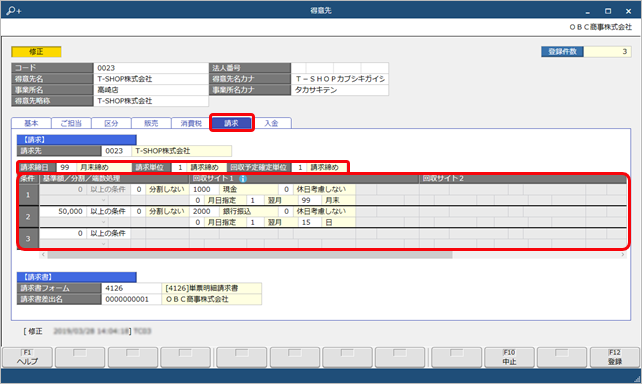Select the 請求 tab
The image size is (642, 384).
click(x=232, y=123)
